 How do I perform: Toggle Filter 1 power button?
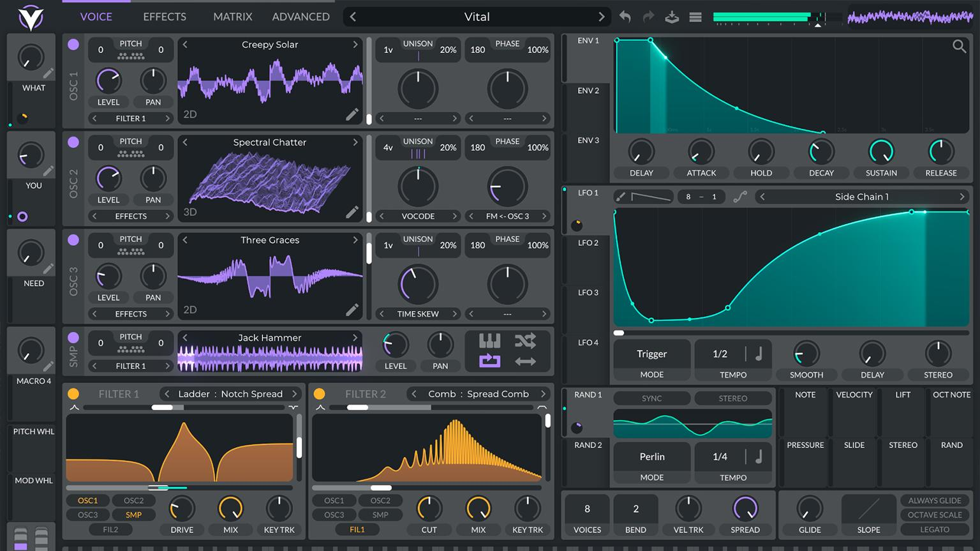[x=73, y=394]
